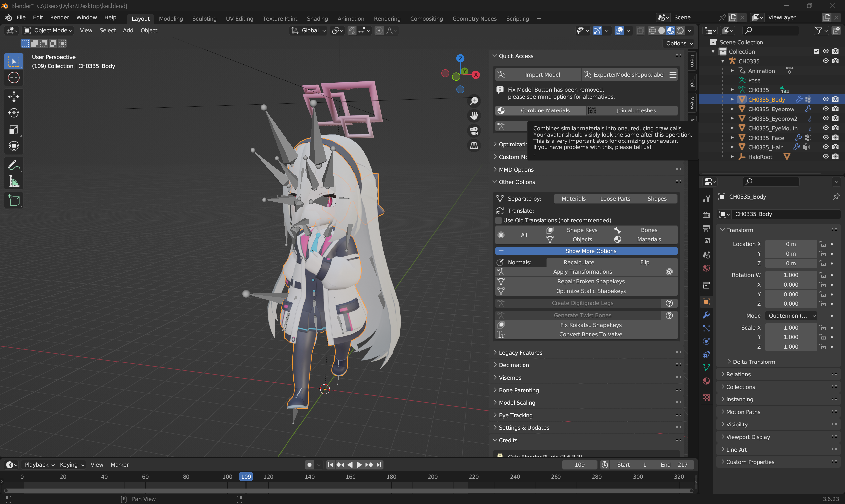Switch to the Sculpting workspace tab
845x504 pixels.
[204, 19]
